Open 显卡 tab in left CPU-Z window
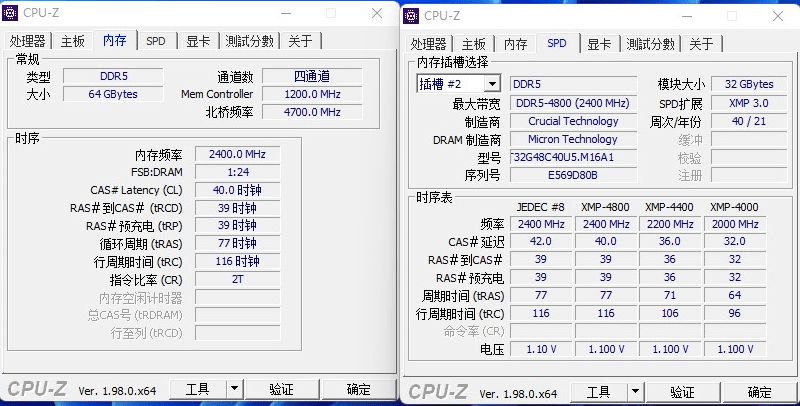Image resolution: width=800 pixels, height=406 pixels. tap(198, 41)
